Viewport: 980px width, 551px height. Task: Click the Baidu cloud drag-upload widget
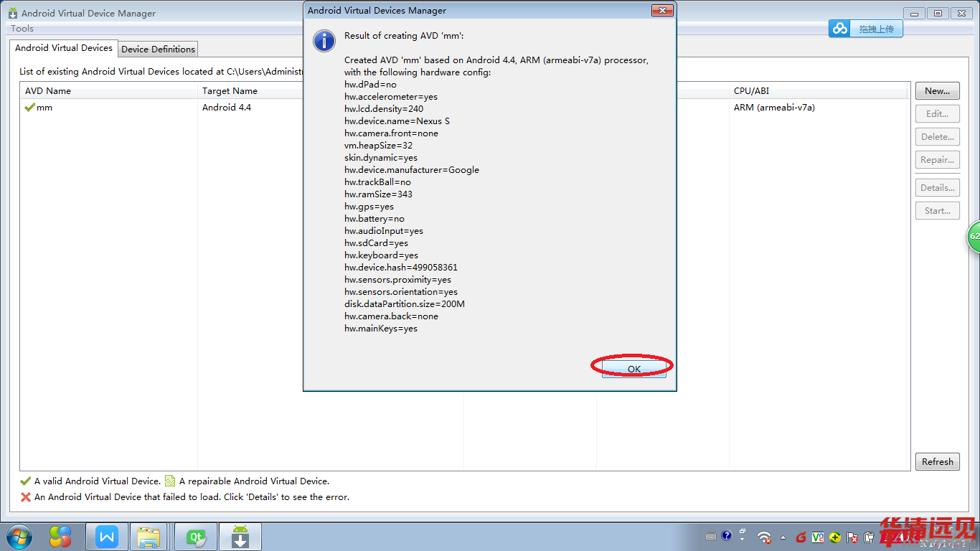tap(866, 29)
